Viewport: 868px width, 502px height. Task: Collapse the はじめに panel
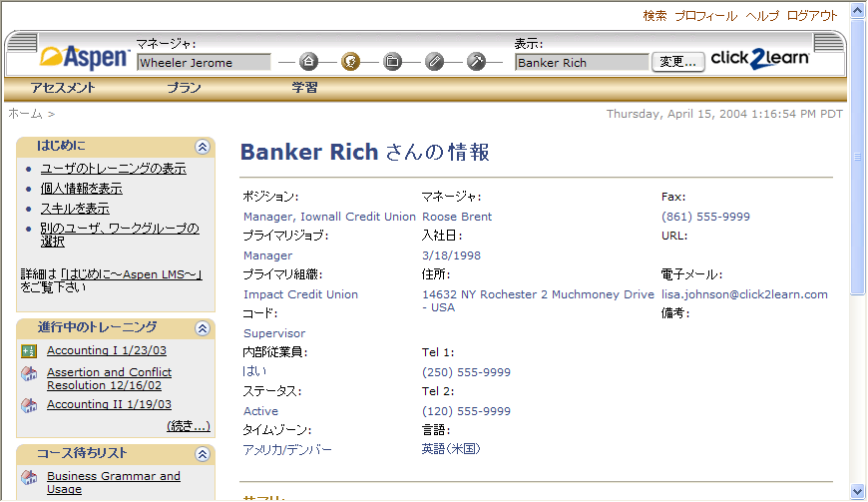coord(203,147)
